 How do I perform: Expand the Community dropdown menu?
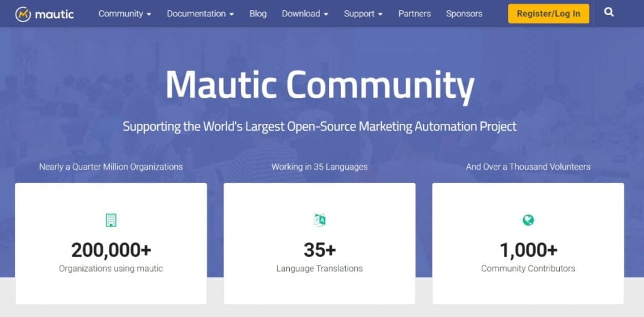pos(125,14)
